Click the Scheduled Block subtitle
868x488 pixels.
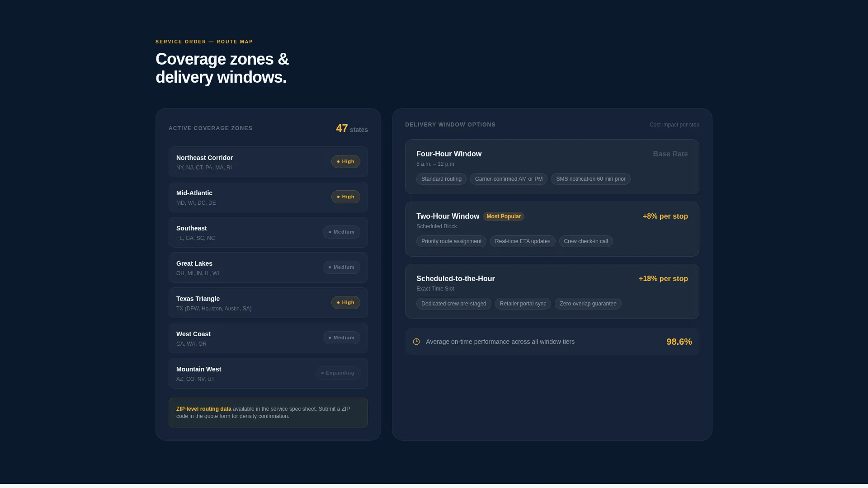tap(436, 226)
